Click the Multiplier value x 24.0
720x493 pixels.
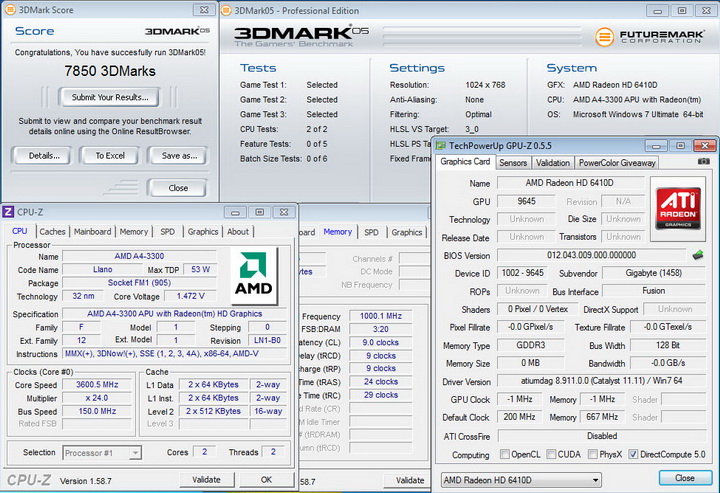pyautogui.click(x=97, y=398)
